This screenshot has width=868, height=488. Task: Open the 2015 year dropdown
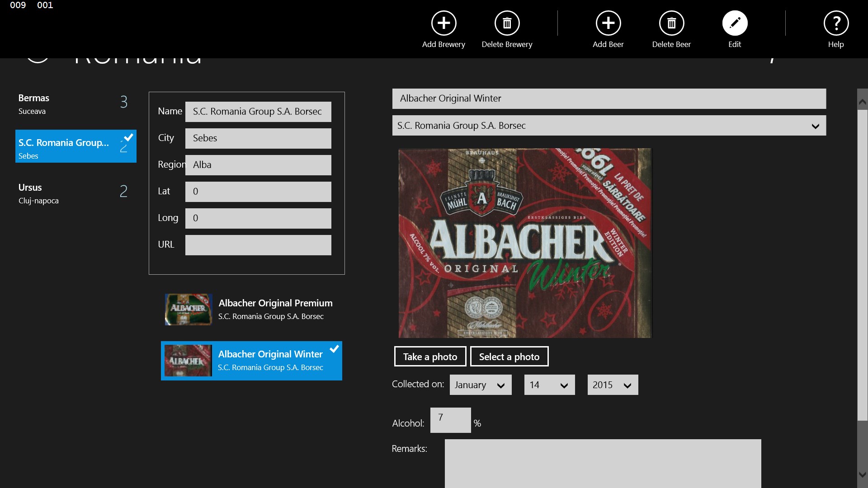click(612, 385)
